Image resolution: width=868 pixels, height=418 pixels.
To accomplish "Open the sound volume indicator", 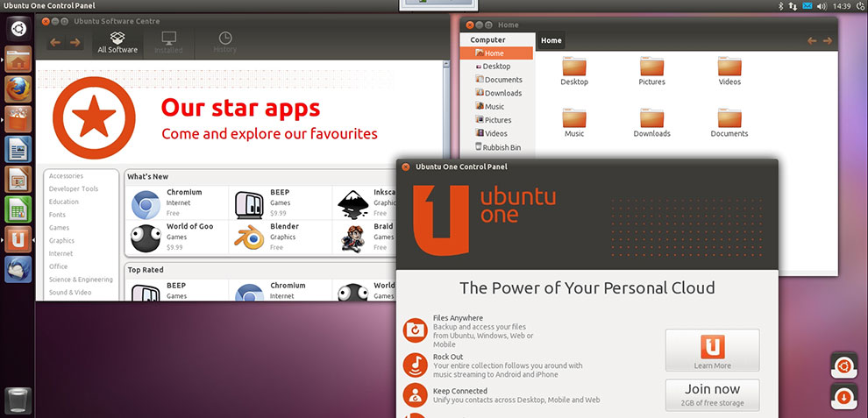I will coord(822,6).
